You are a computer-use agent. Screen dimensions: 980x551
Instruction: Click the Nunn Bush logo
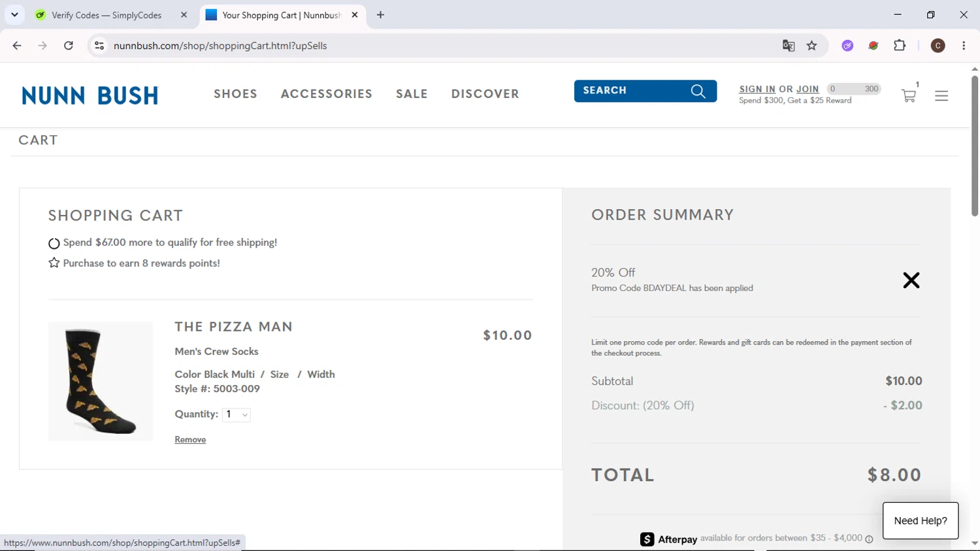pyautogui.click(x=90, y=96)
